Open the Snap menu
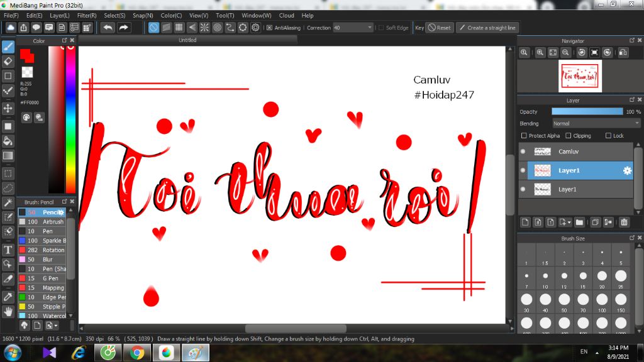 [x=143, y=16]
